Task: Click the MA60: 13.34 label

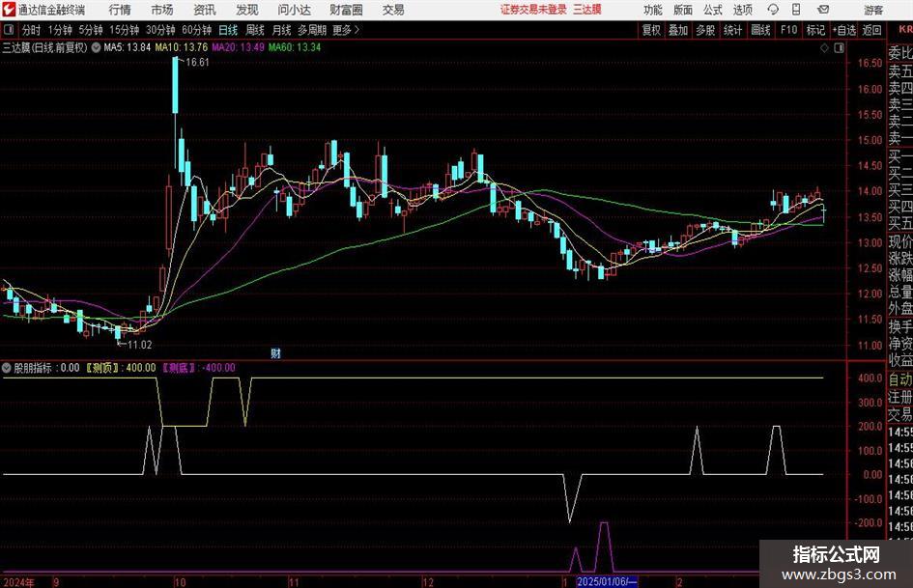Action: coord(295,47)
